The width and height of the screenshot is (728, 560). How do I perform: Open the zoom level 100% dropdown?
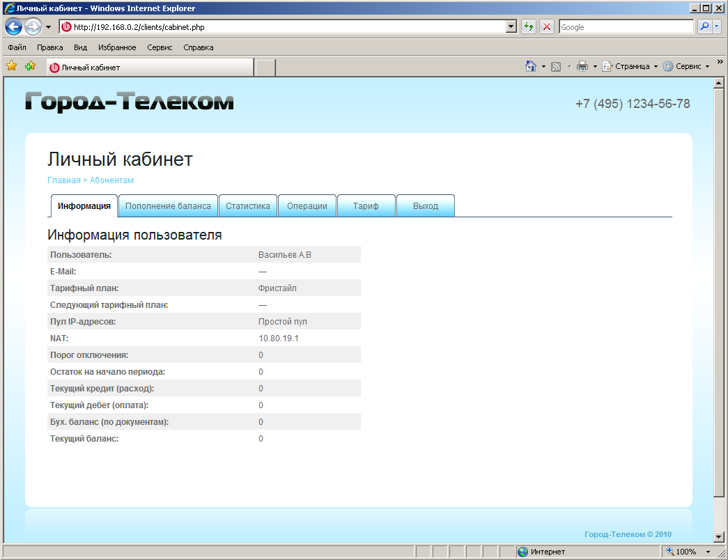click(x=708, y=552)
